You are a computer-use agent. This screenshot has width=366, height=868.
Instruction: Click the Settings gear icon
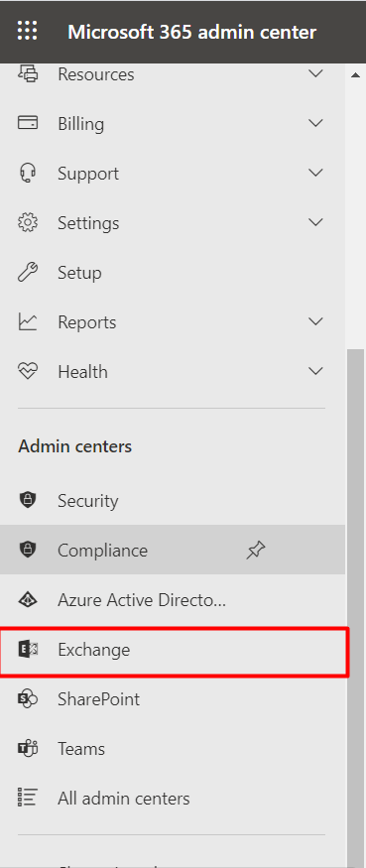click(x=28, y=222)
